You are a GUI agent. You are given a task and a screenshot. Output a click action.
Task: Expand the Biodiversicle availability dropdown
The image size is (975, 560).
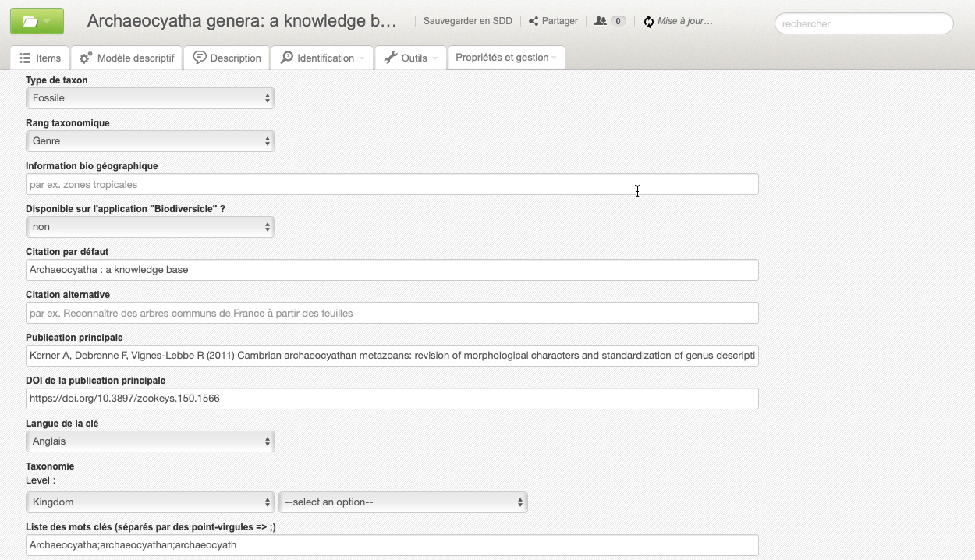tap(150, 227)
